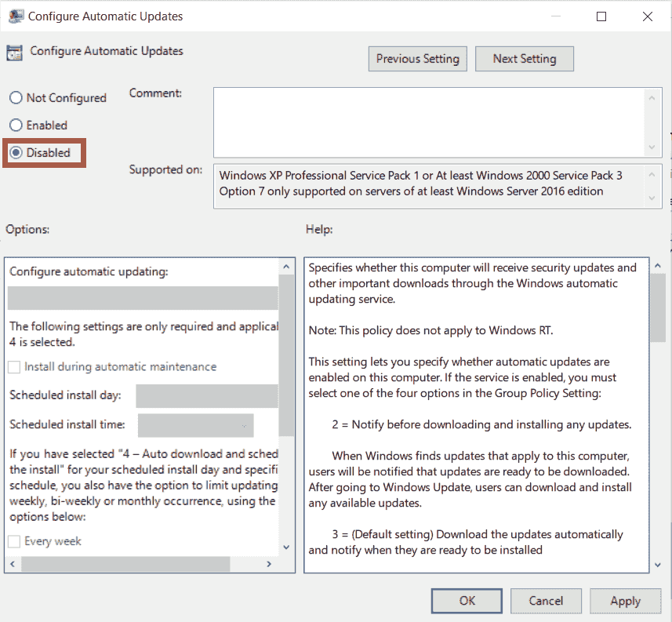The image size is (672, 622).
Task: Open the Configure automatic updating dropdown
Action: tap(143, 297)
